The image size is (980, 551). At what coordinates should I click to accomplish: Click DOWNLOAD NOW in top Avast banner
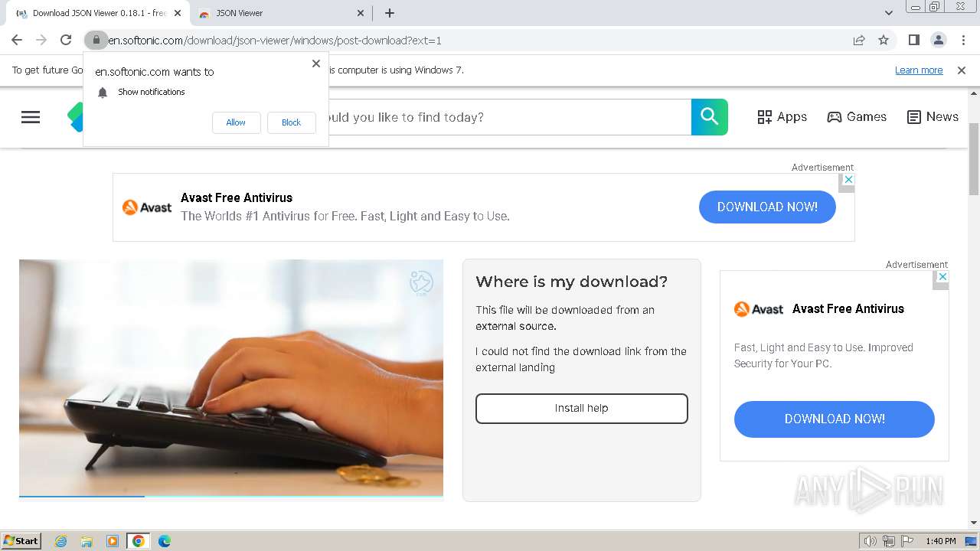767,207
